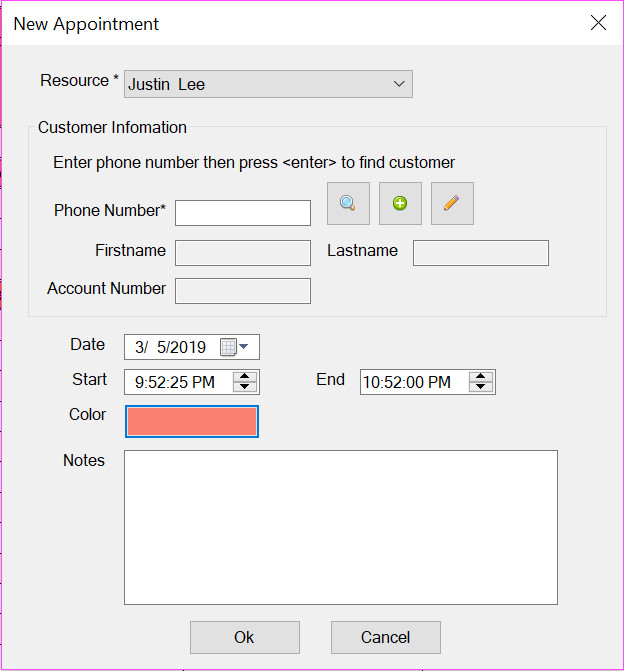Close the New Appointment dialog
Screen dimensions: 624x671
coord(598,23)
